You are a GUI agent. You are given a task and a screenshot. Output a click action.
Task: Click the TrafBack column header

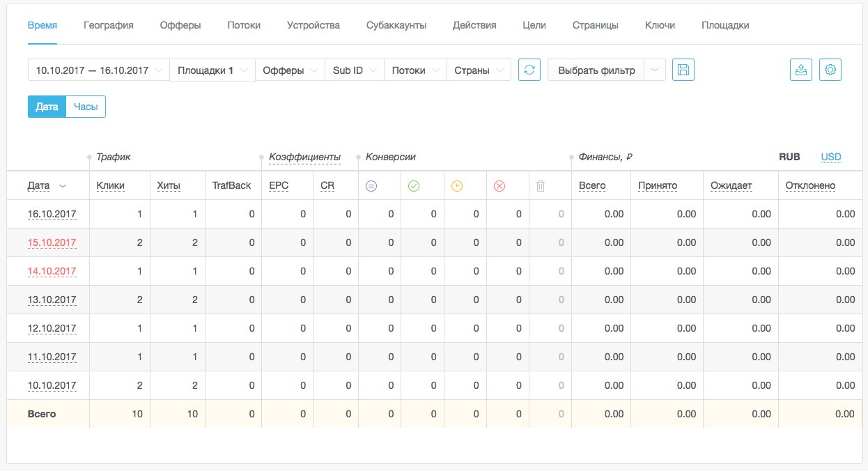pos(232,186)
